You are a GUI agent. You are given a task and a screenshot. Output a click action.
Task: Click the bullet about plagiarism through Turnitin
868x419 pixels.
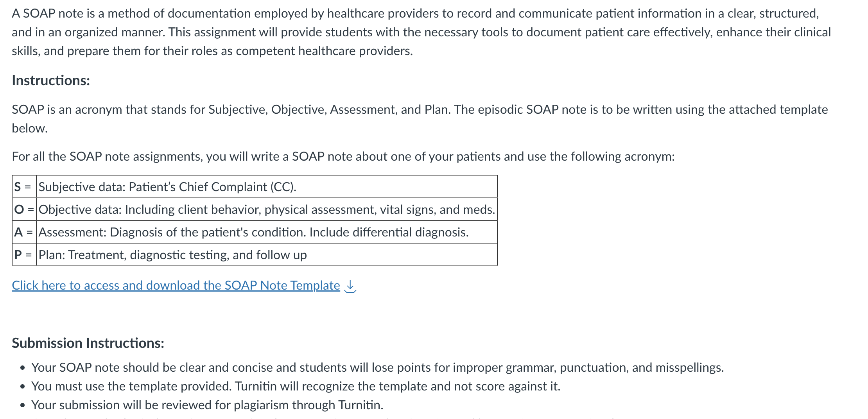(x=207, y=405)
